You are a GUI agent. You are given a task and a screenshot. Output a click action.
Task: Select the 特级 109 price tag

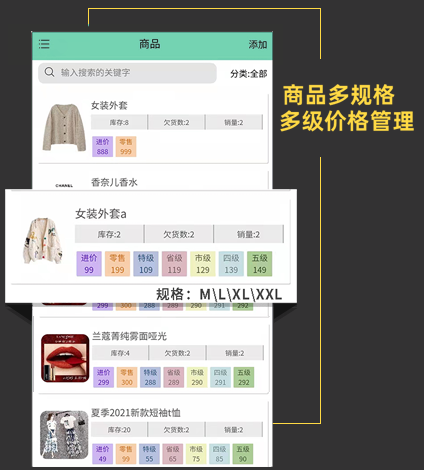tap(146, 264)
